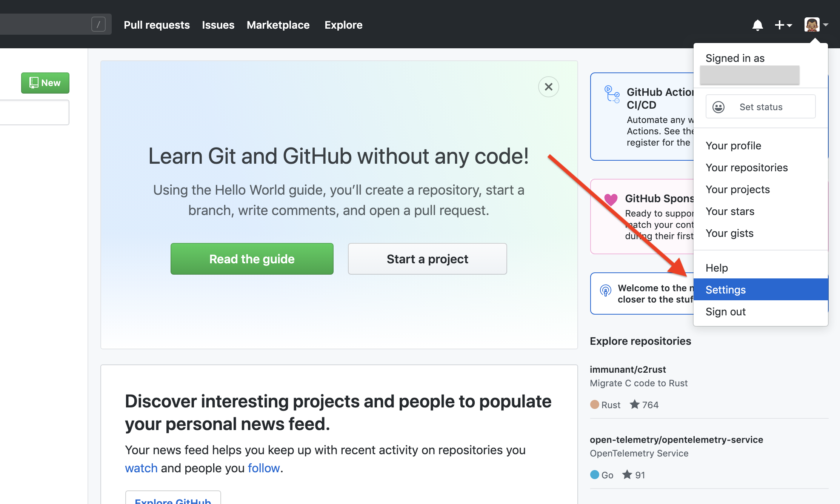Click the New repository green button
The image size is (840, 504).
tap(45, 82)
